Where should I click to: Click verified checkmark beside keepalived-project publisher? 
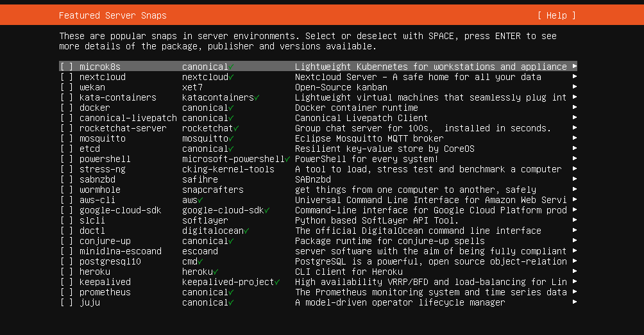coord(277,282)
